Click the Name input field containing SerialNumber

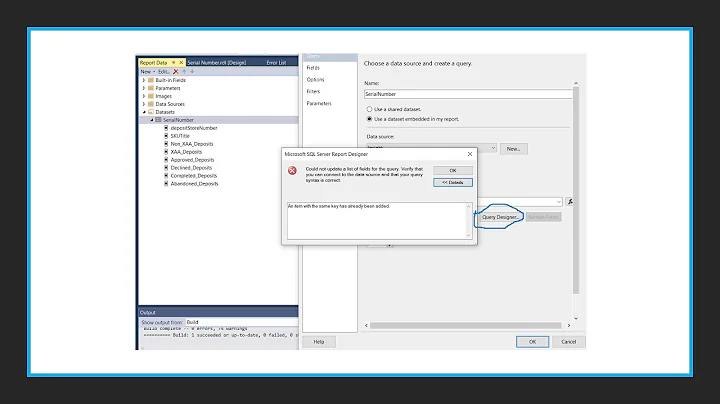pos(467,94)
